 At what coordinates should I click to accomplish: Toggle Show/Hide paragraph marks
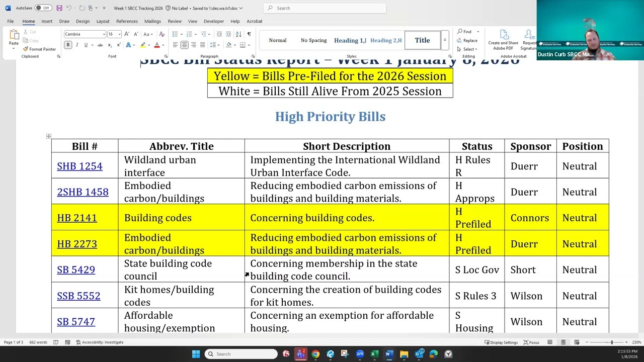(x=249, y=34)
